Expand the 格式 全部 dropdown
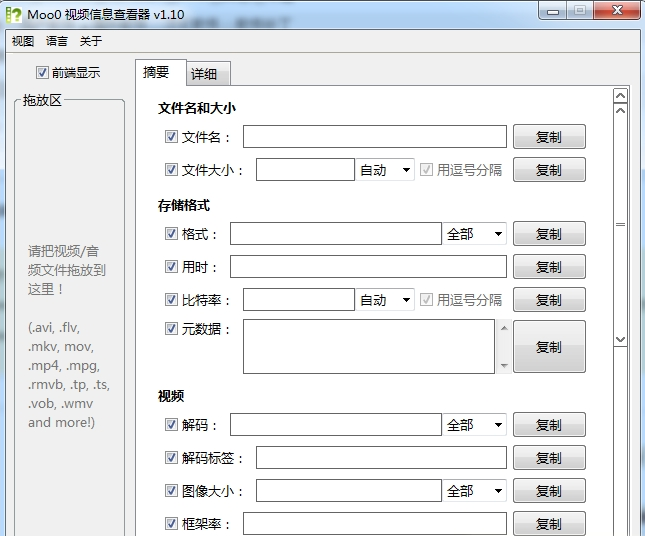The width and height of the screenshot is (645, 536). pos(474,234)
